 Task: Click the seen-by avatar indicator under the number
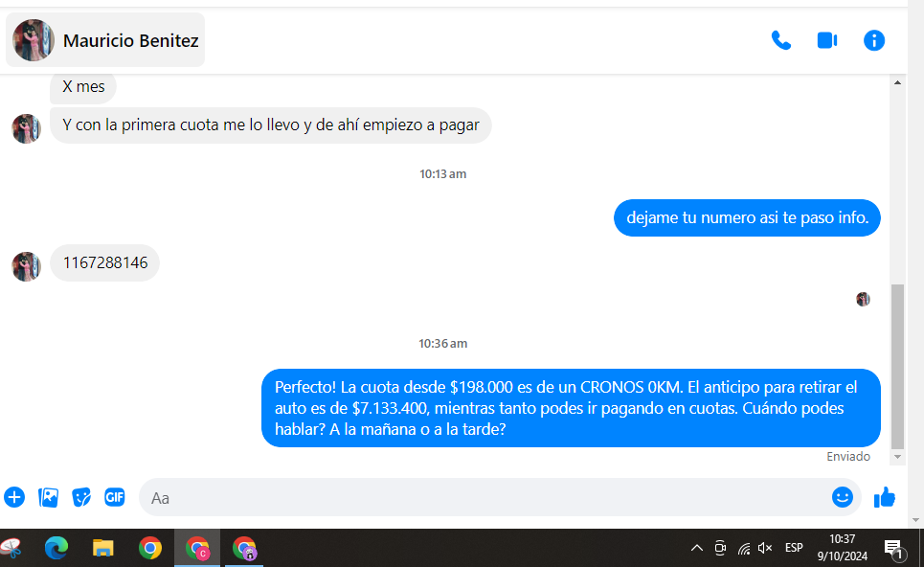click(x=864, y=299)
